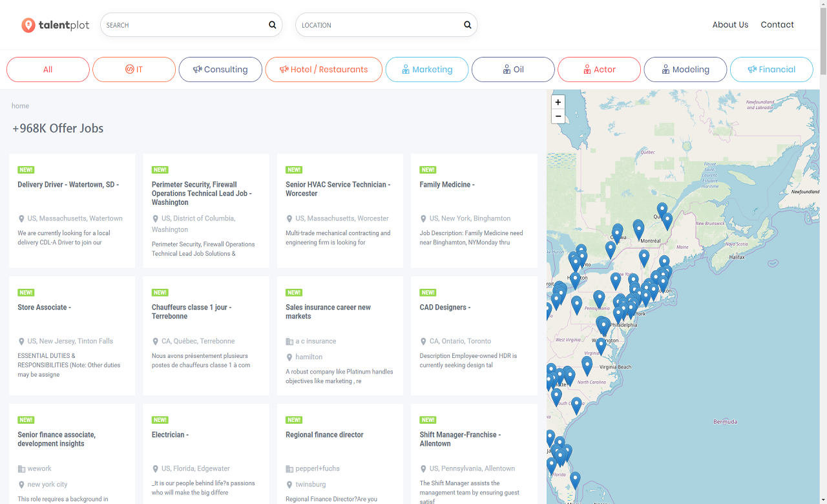Click building icon beside pepperl+fuchs

pos(289,469)
